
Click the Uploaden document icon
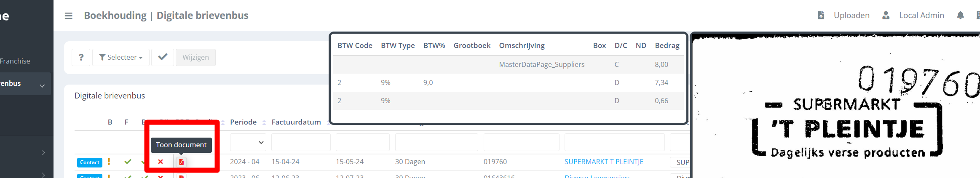pos(821,15)
